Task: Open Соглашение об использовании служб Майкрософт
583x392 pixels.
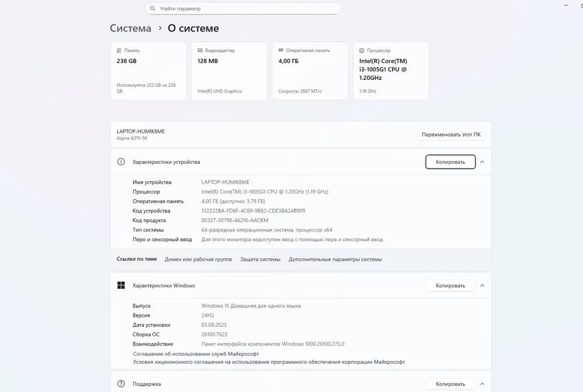Action: tap(196, 354)
